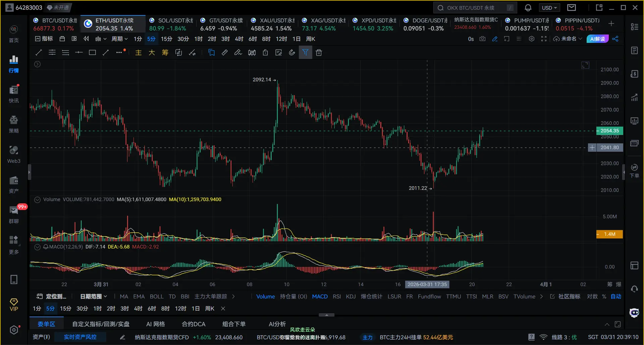Click the 主 main-force indicator icon
The image size is (644, 345).
[x=138, y=53]
